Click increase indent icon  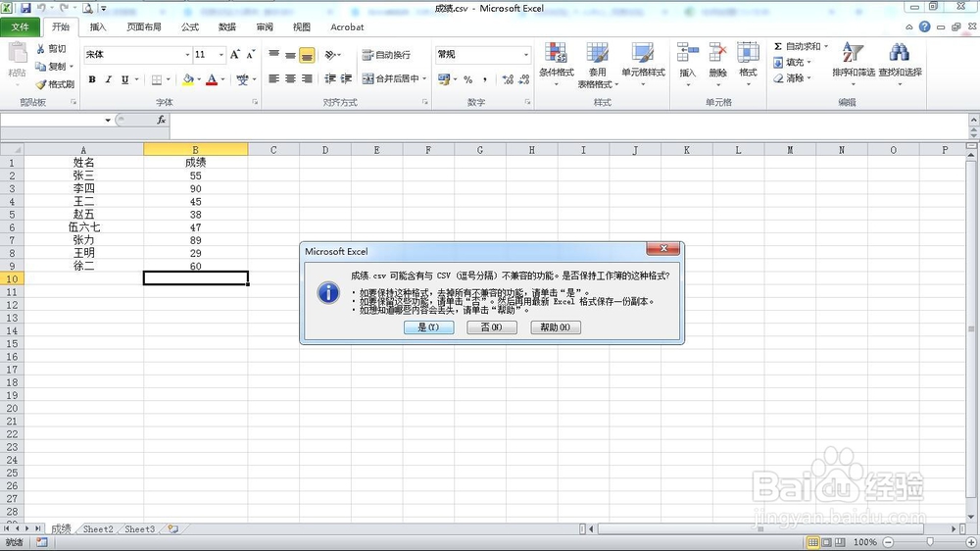[x=346, y=78]
